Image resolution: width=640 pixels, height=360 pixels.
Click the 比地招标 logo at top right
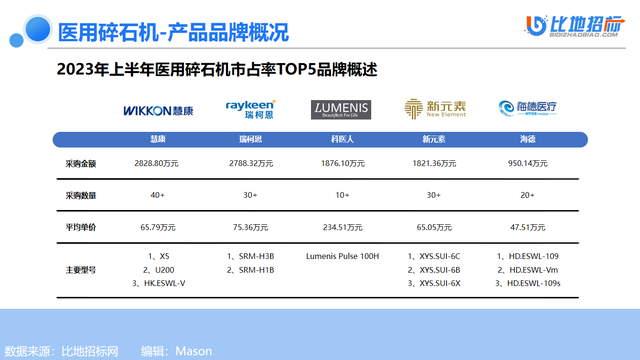(x=575, y=26)
